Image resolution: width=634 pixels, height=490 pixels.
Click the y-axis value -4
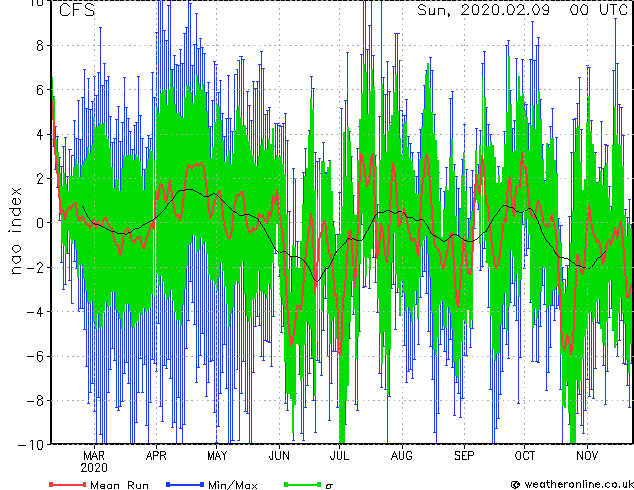coord(35,312)
